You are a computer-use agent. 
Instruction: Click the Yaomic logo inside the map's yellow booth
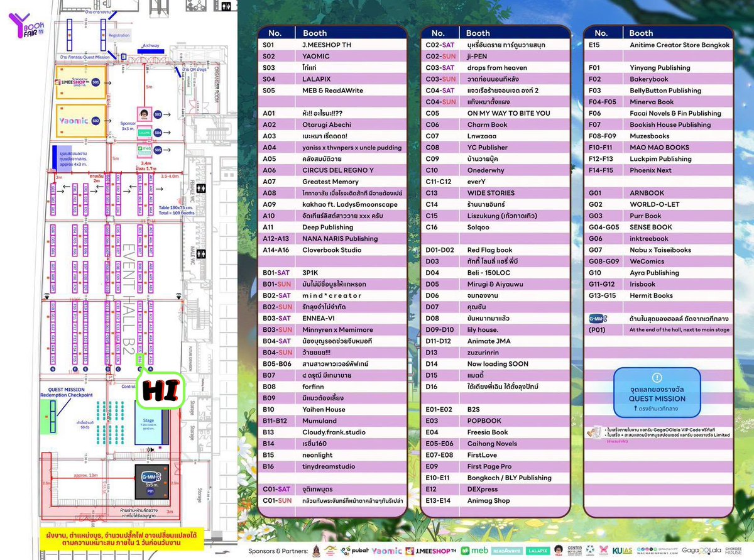(72, 120)
